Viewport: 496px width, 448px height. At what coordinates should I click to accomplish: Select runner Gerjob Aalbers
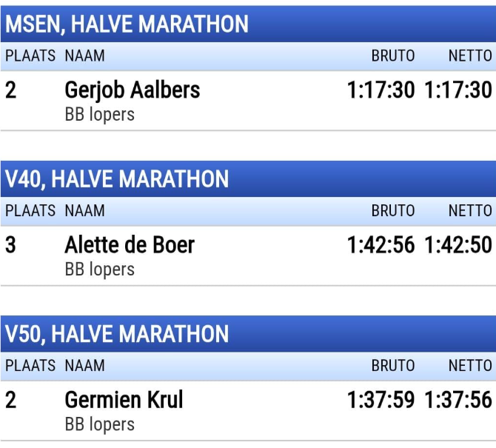pyautogui.click(x=133, y=90)
